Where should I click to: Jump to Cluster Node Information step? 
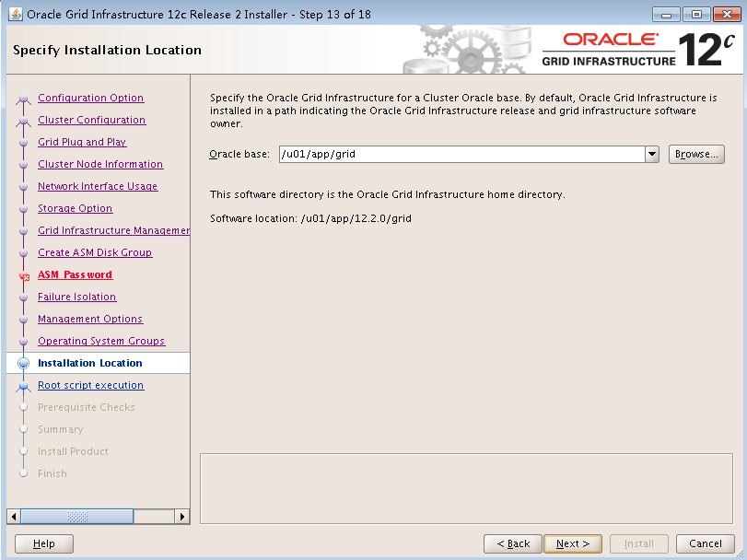(100, 164)
